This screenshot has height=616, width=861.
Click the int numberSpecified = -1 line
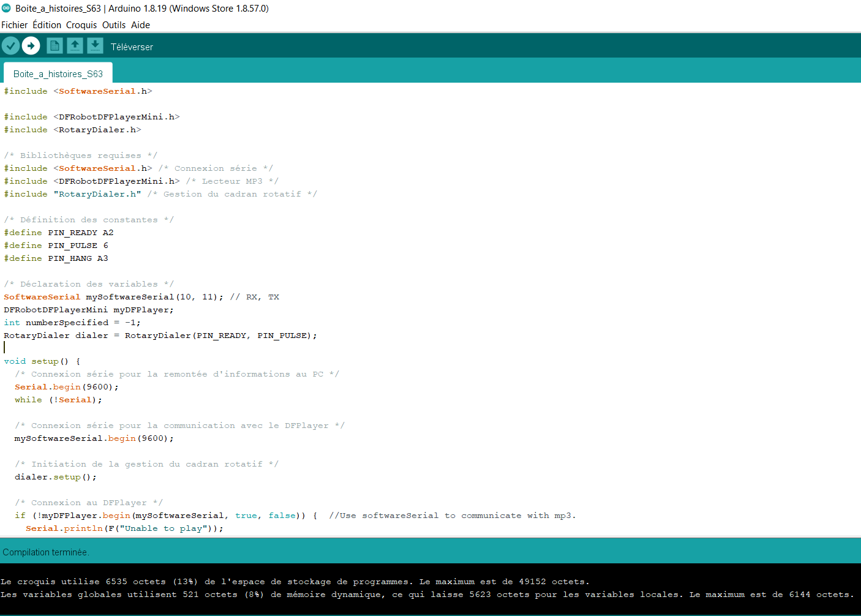coord(72,323)
